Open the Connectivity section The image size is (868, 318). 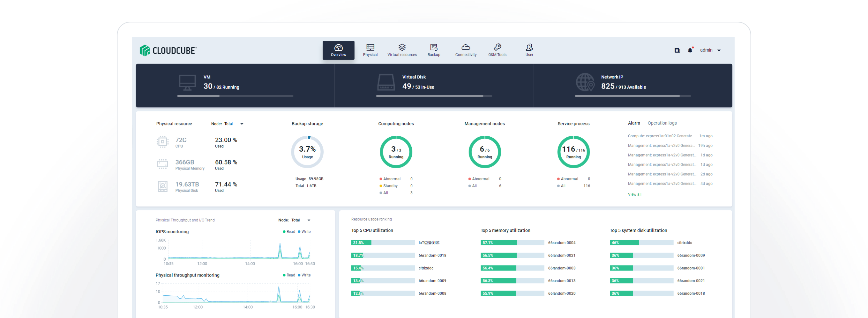coord(466,50)
